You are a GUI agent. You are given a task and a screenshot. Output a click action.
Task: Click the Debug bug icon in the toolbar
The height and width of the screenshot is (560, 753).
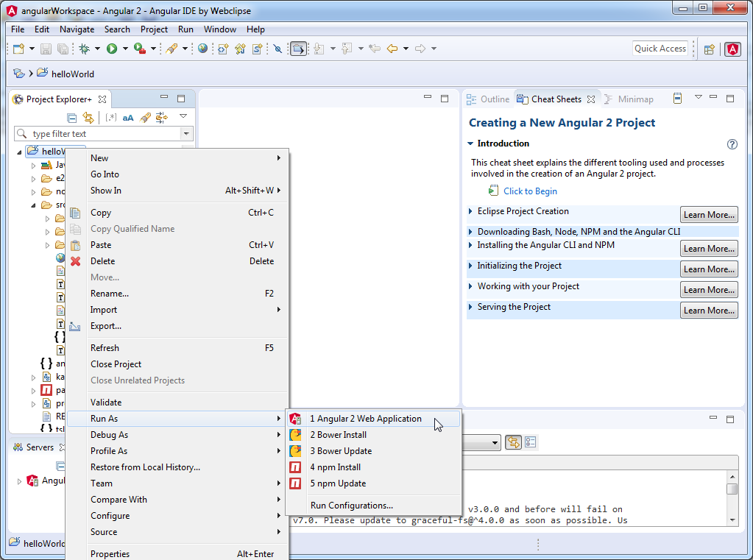point(85,49)
